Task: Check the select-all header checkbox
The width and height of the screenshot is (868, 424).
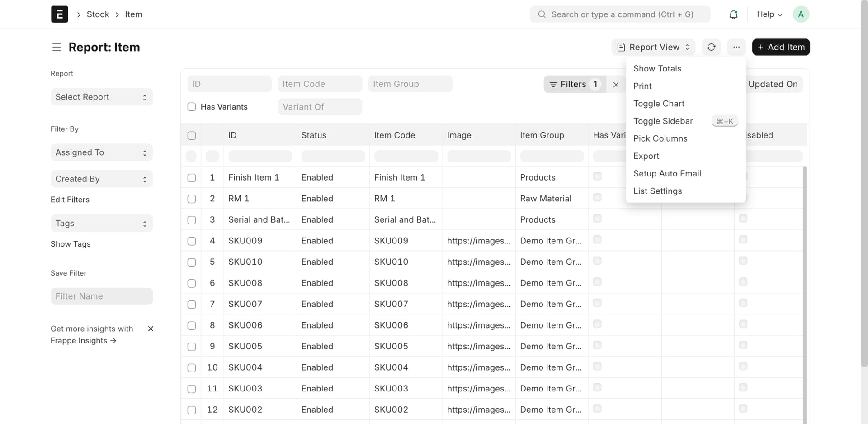Action: coord(192,135)
